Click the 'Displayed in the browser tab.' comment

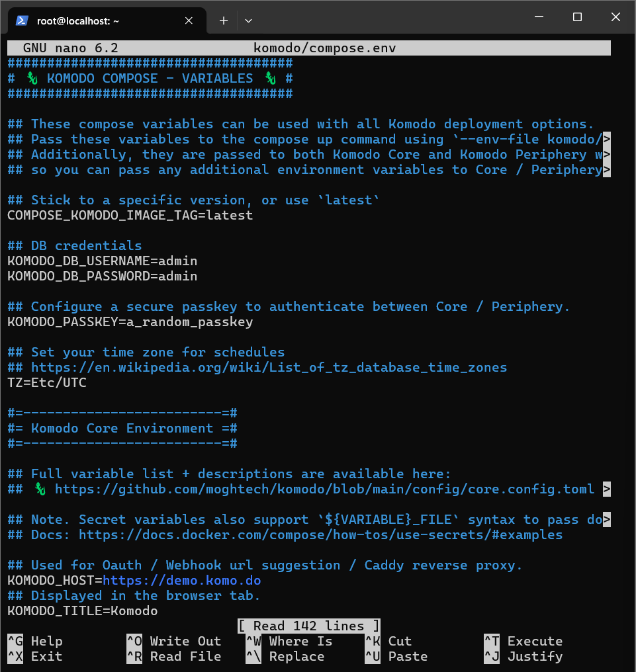pyautogui.click(x=134, y=596)
